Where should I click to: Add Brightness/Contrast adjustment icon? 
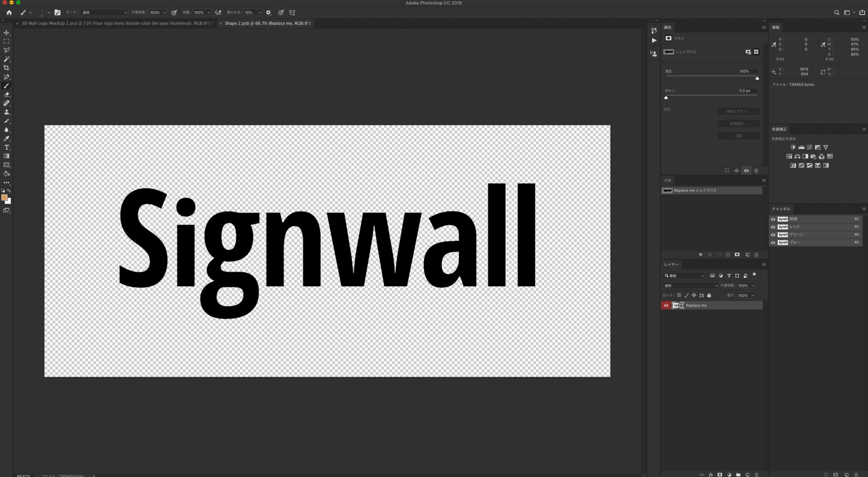tap(793, 147)
